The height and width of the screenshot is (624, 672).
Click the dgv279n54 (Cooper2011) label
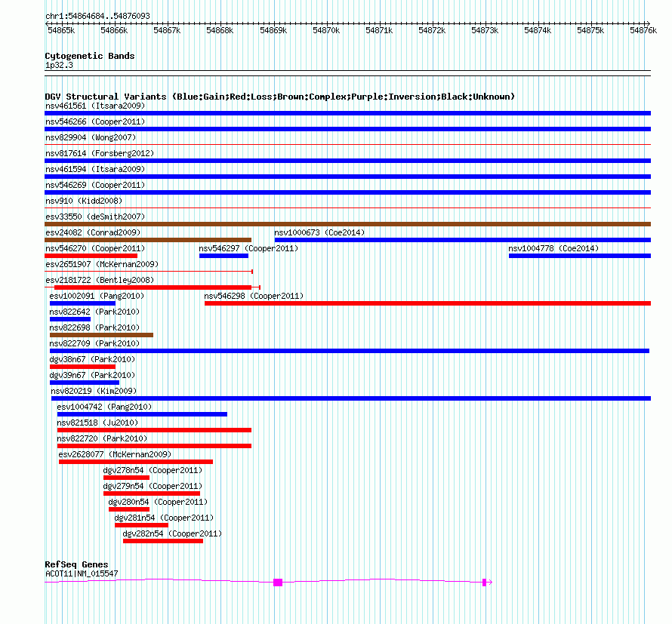click(153, 486)
